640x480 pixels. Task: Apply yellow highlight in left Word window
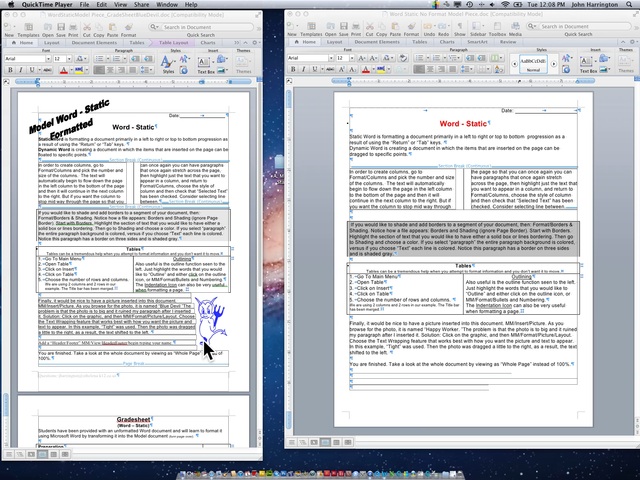click(x=79, y=70)
